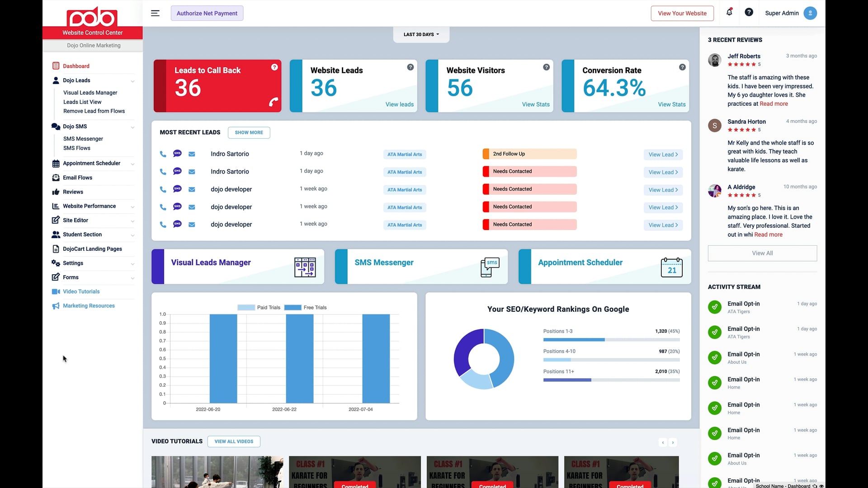Click help icon on Website Leads card
Screen dimensions: 868x488
[x=410, y=67]
